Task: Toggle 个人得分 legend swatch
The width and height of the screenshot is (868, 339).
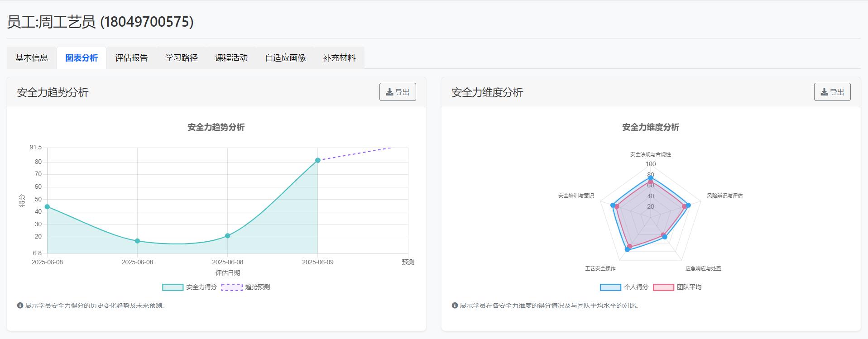Action: coord(610,287)
